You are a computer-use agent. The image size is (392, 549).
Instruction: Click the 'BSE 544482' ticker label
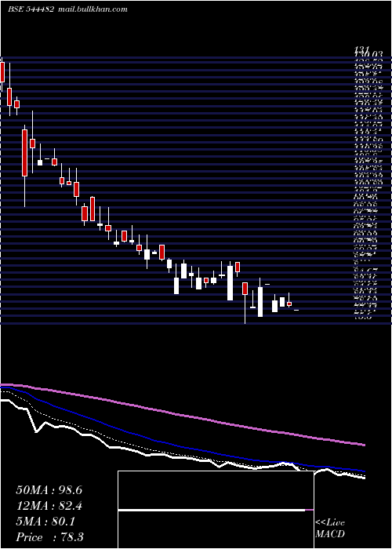pos(31,9)
